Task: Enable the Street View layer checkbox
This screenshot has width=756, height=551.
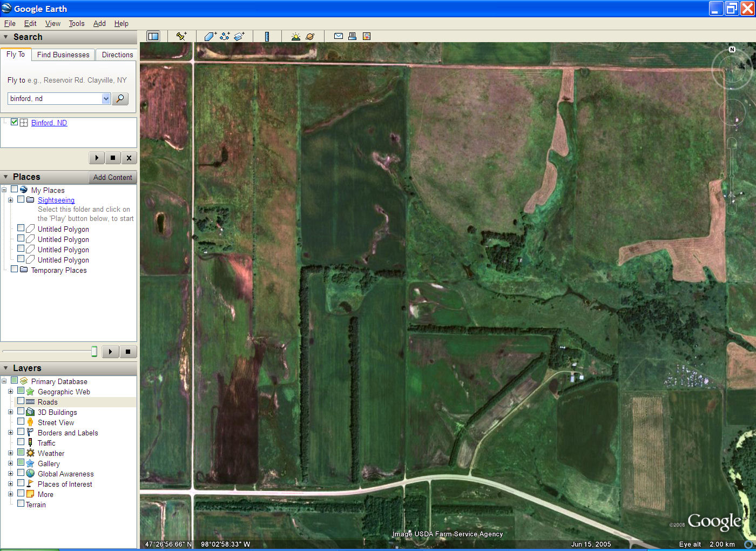Action: (x=21, y=421)
